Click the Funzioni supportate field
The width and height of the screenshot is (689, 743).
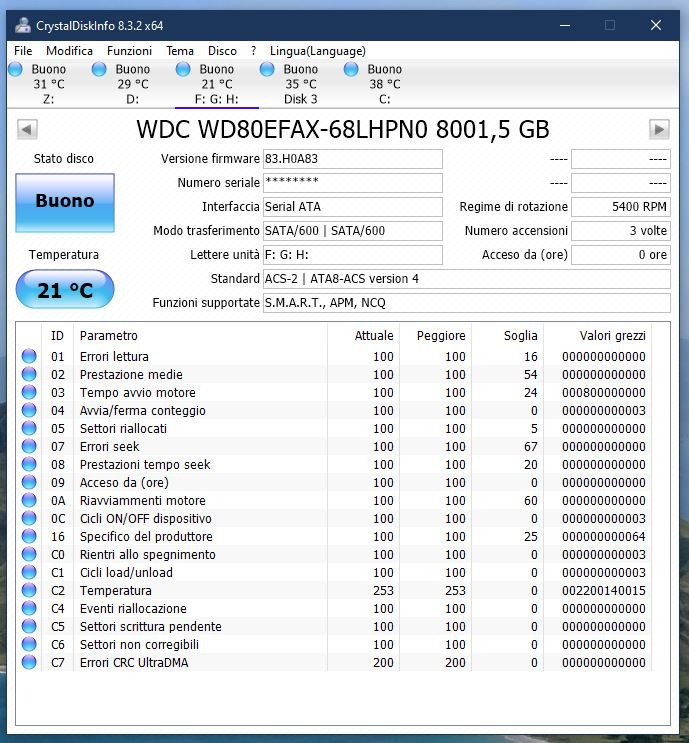[x=467, y=303]
